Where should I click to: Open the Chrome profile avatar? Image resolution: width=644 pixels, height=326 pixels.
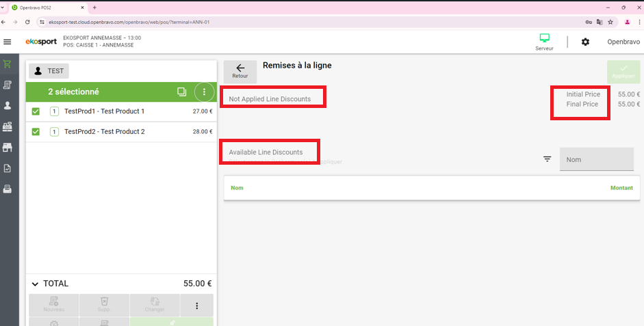(627, 22)
